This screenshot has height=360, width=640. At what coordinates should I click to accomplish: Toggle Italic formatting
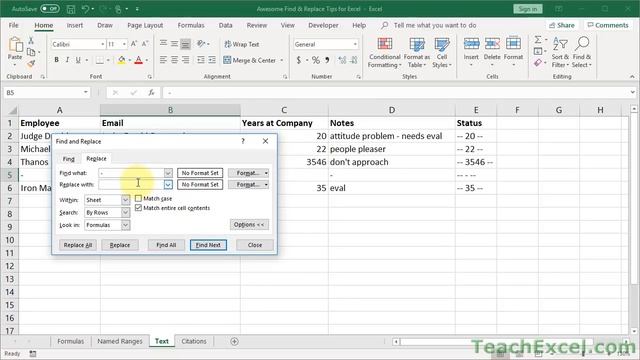click(x=67, y=60)
